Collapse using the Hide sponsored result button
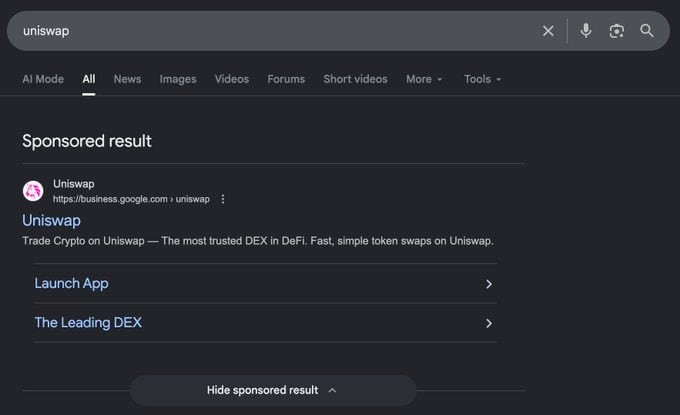Screen dimensions: 680x415 click(273, 390)
